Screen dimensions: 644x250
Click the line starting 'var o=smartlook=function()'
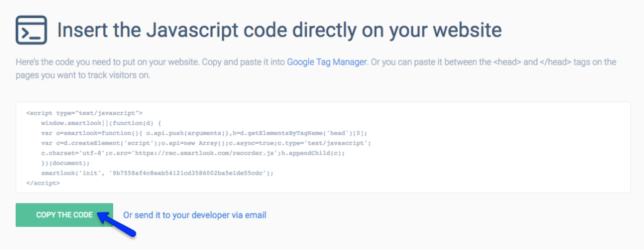click(204, 133)
